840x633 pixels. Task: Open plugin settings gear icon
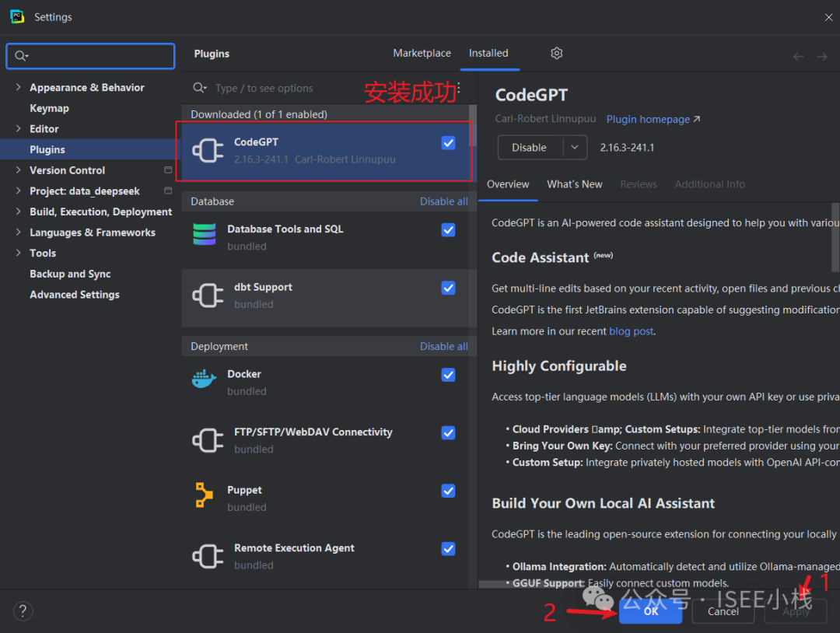[x=557, y=53]
